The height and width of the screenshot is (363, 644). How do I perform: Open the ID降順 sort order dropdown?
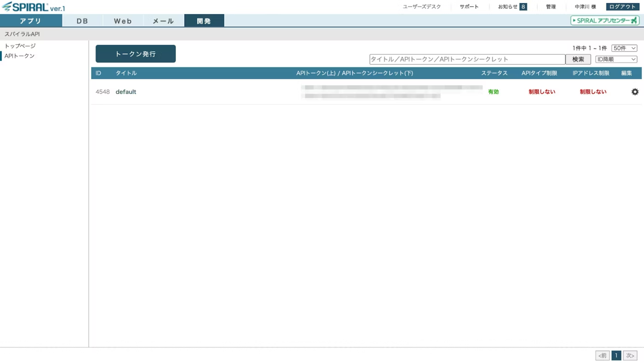pos(616,59)
